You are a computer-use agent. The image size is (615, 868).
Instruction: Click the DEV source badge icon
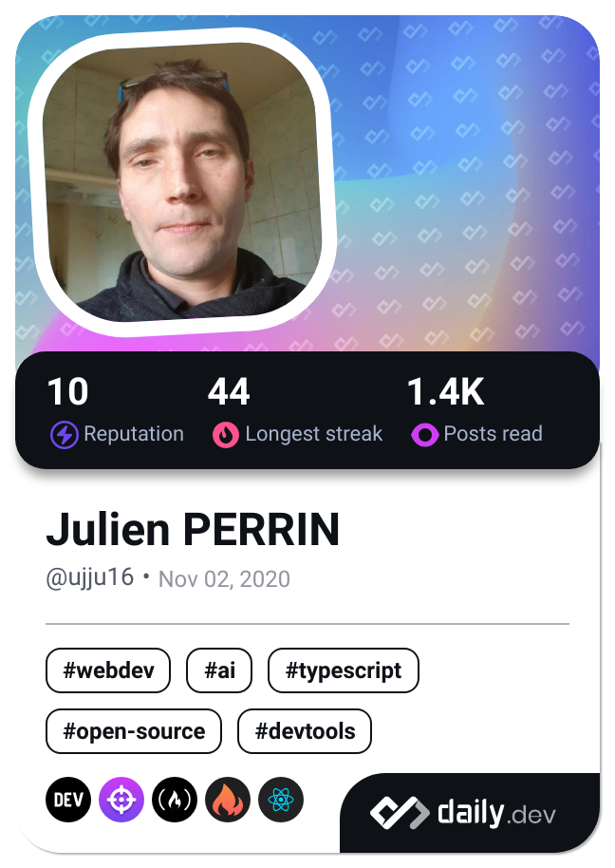point(68,800)
